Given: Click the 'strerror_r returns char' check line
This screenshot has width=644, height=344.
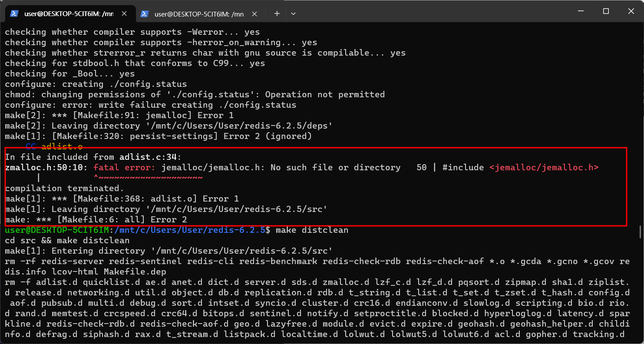Looking at the screenshot, I should (x=205, y=53).
